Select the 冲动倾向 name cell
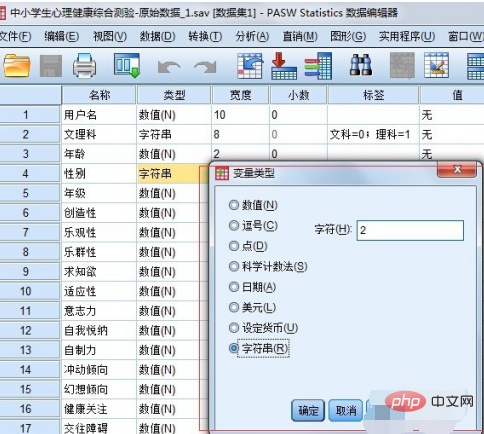This screenshot has height=434, width=484. point(99,370)
